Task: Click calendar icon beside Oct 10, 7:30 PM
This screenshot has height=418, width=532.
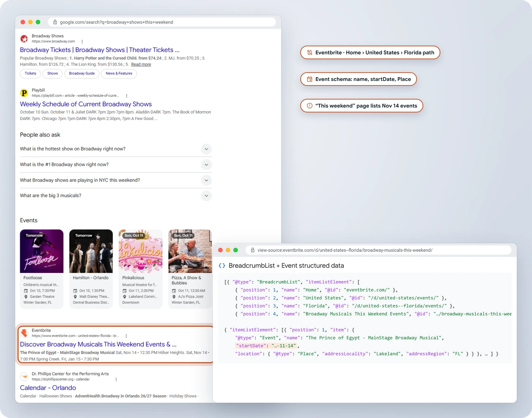Action: pos(26,291)
